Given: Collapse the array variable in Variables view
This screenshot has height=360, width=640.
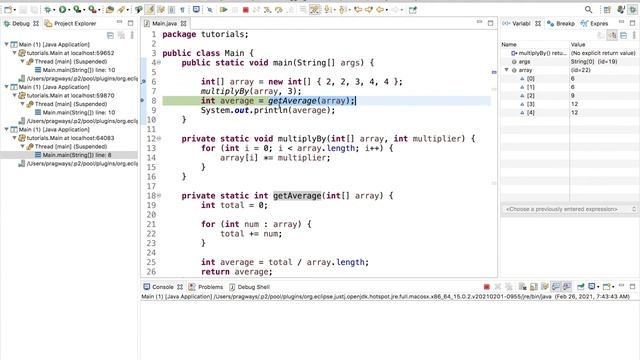Looking at the screenshot, I should click(x=507, y=70).
